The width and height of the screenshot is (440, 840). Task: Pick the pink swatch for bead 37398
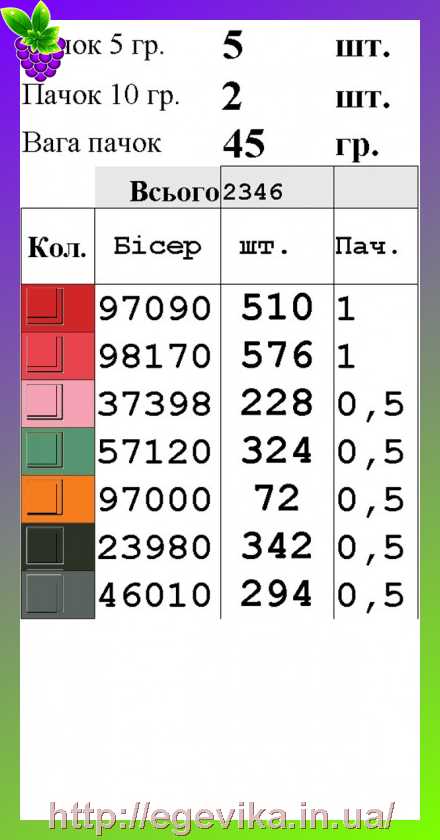58,403
